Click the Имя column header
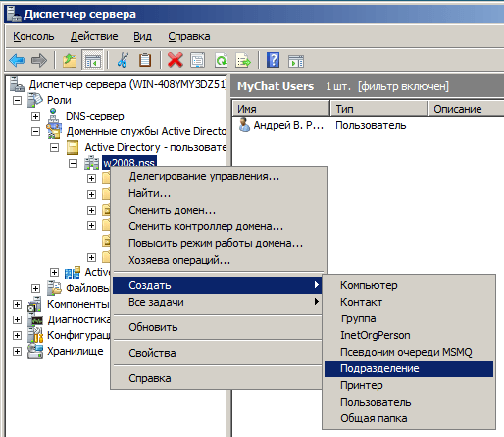The image size is (504, 437). point(280,109)
